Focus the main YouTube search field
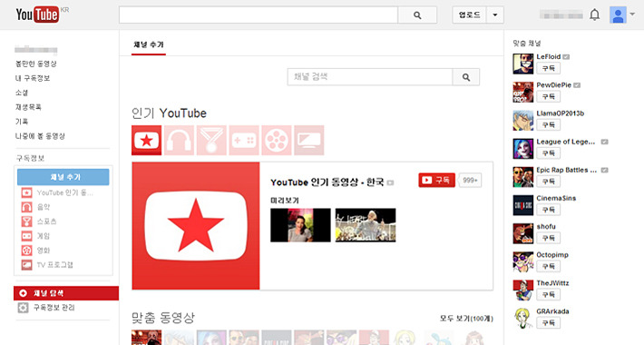Screen dimensions: 644x345 [x=259, y=15]
